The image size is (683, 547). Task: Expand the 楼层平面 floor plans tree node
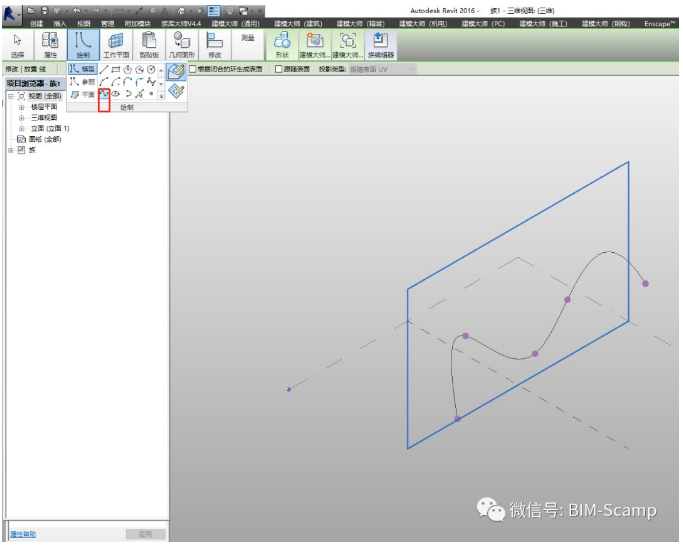[21, 106]
